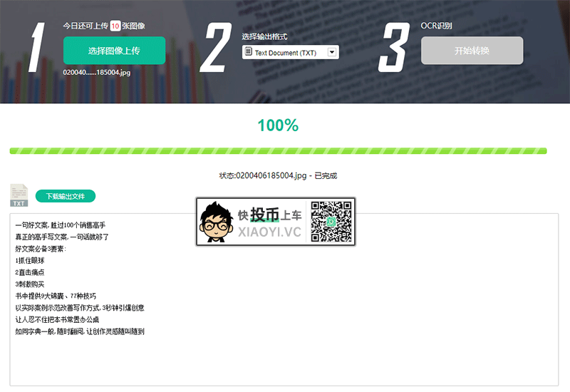Click the QR code in the banner
570x392 pixels.
click(331, 222)
